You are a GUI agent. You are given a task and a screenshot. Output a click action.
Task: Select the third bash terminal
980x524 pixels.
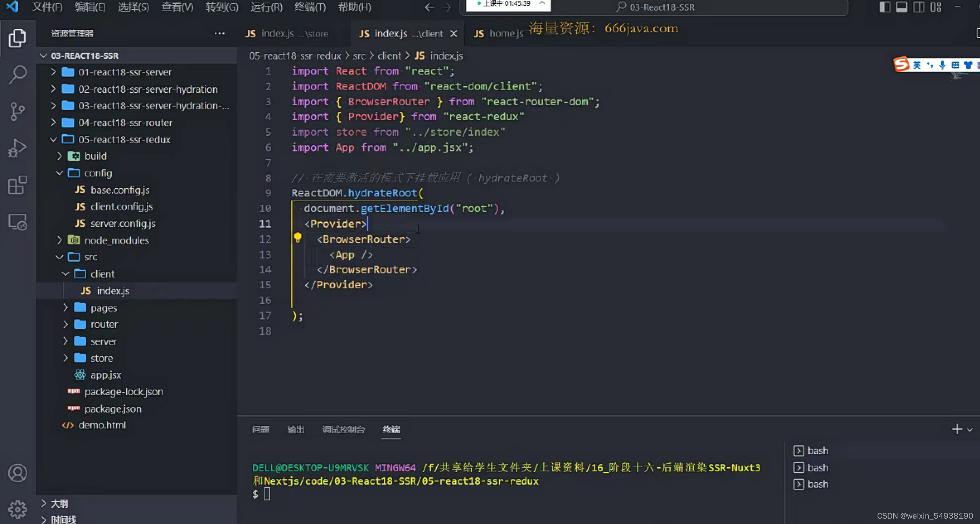click(811, 484)
